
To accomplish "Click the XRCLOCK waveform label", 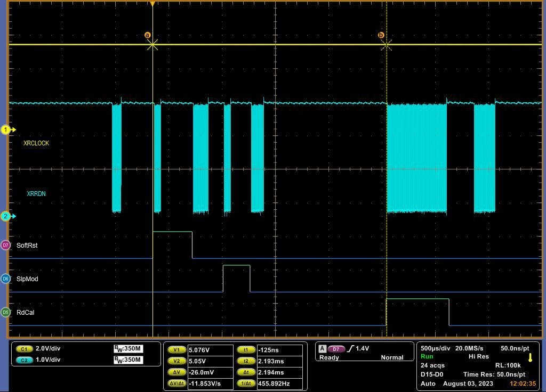I will pyautogui.click(x=36, y=143).
